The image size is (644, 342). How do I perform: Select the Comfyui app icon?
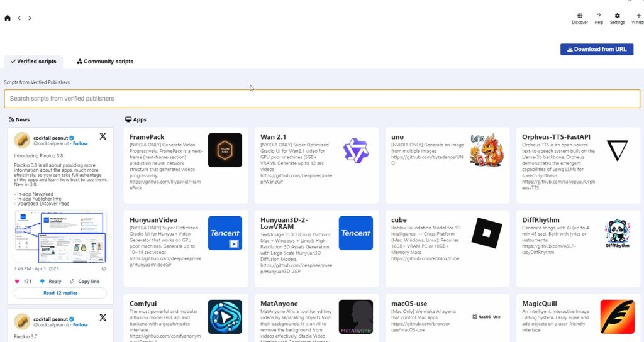pos(225,316)
